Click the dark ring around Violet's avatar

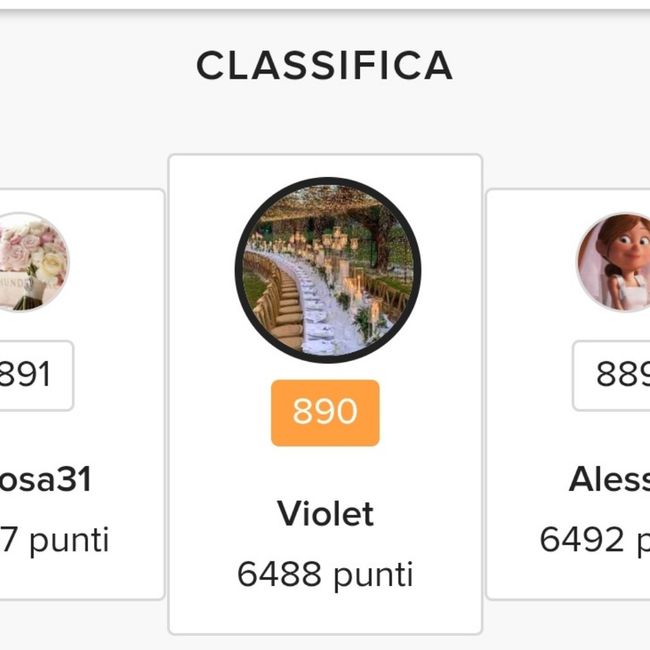238,270
